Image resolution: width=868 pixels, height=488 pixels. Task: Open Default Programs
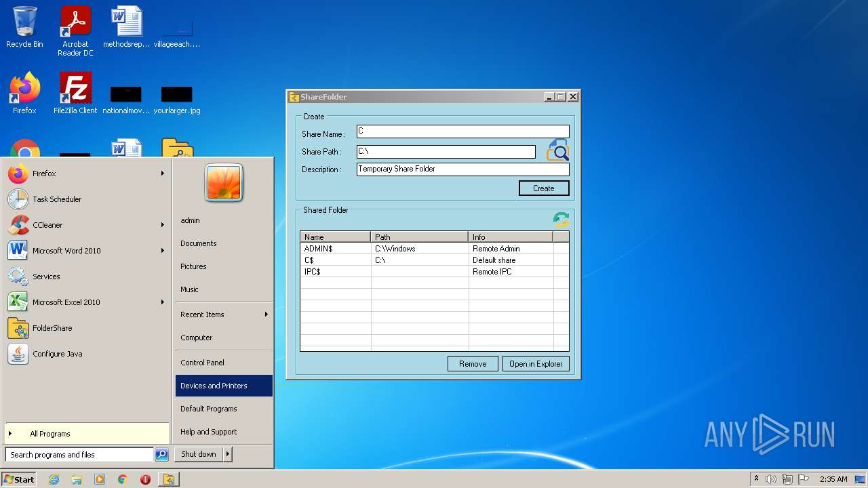[x=224, y=409]
